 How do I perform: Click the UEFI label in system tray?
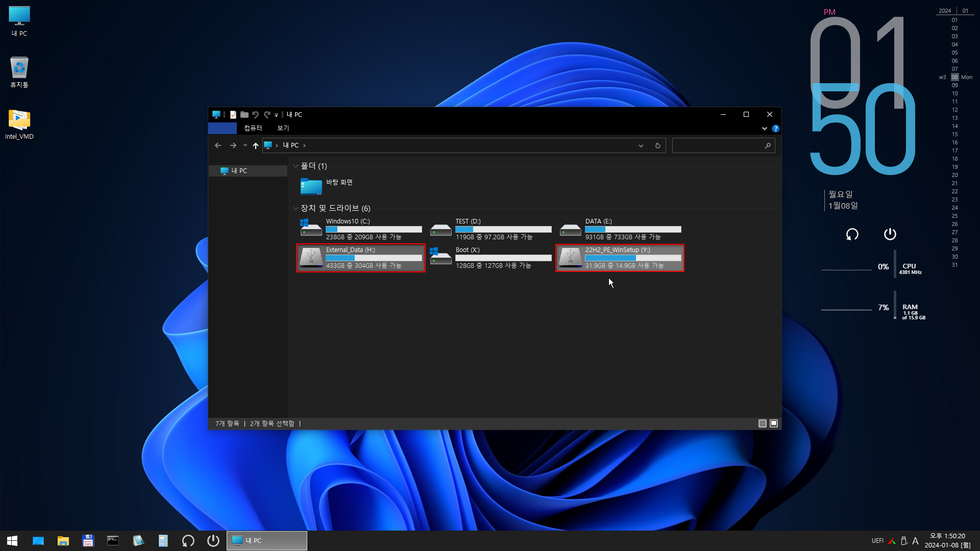point(877,541)
